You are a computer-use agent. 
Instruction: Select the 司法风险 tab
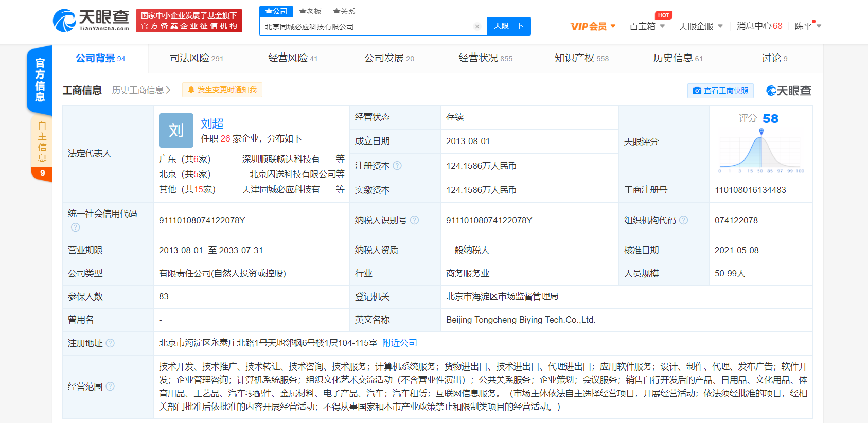[x=197, y=58]
